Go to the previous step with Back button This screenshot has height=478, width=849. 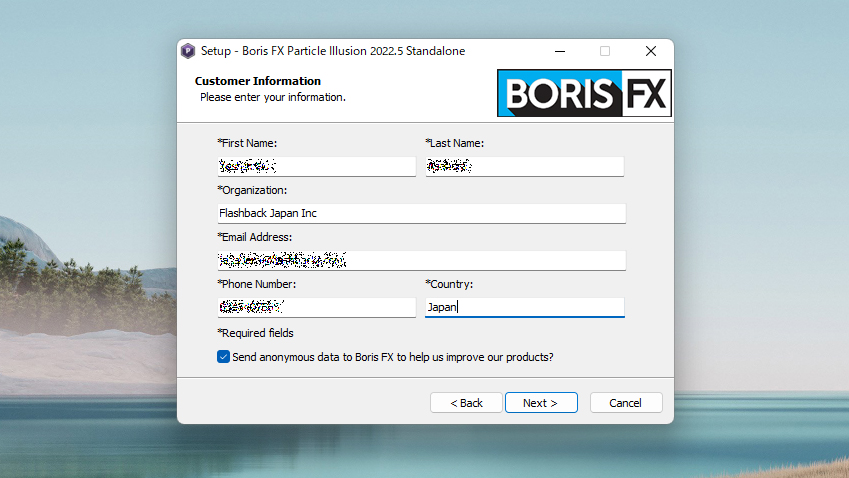pos(466,403)
